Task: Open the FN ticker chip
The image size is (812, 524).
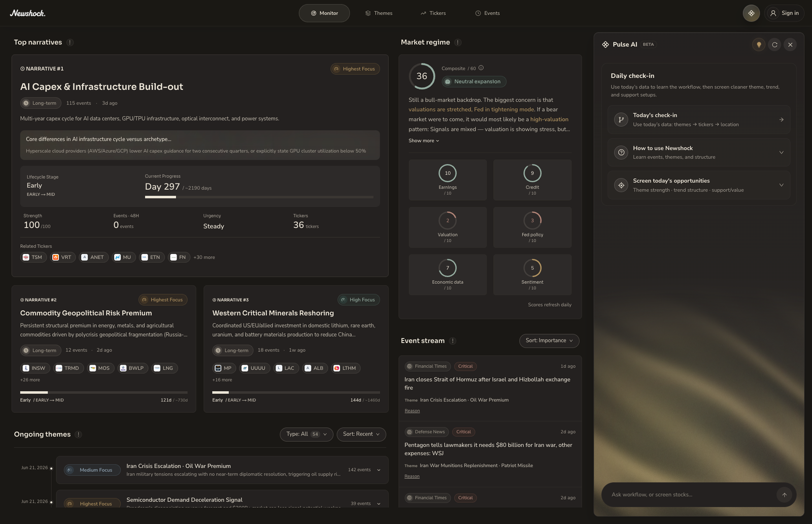Action: click(x=179, y=257)
